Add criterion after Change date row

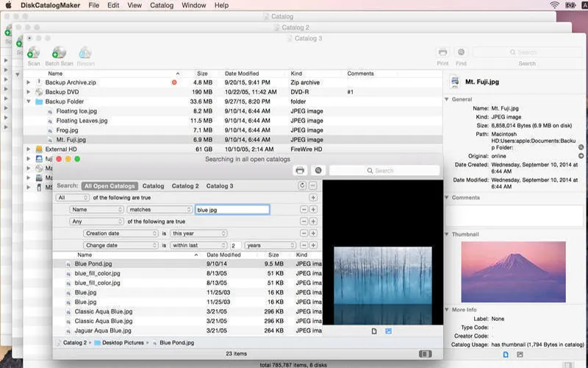point(313,245)
